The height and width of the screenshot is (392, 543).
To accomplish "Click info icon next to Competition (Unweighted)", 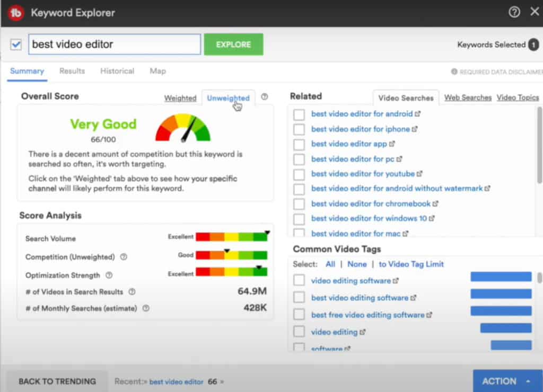I will (124, 257).
